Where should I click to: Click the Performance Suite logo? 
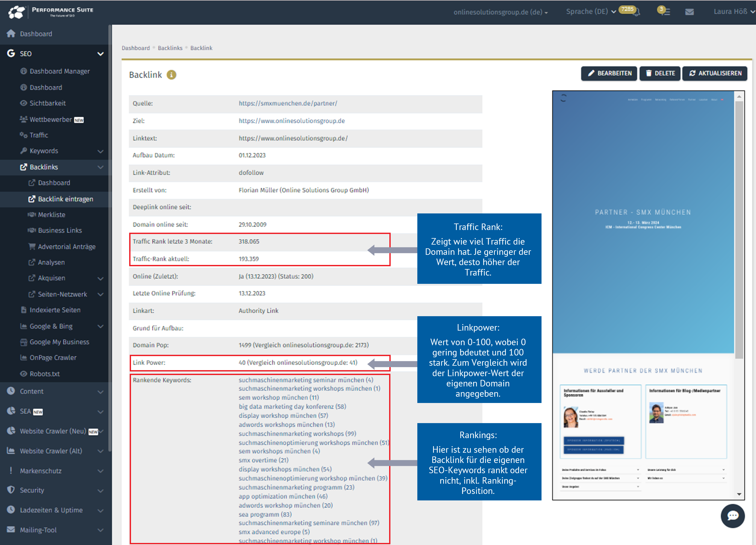[x=51, y=12]
